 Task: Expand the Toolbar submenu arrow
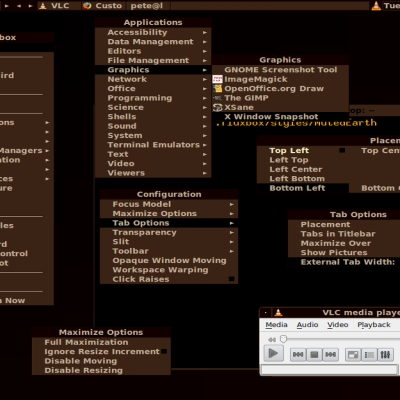pos(232,251)
